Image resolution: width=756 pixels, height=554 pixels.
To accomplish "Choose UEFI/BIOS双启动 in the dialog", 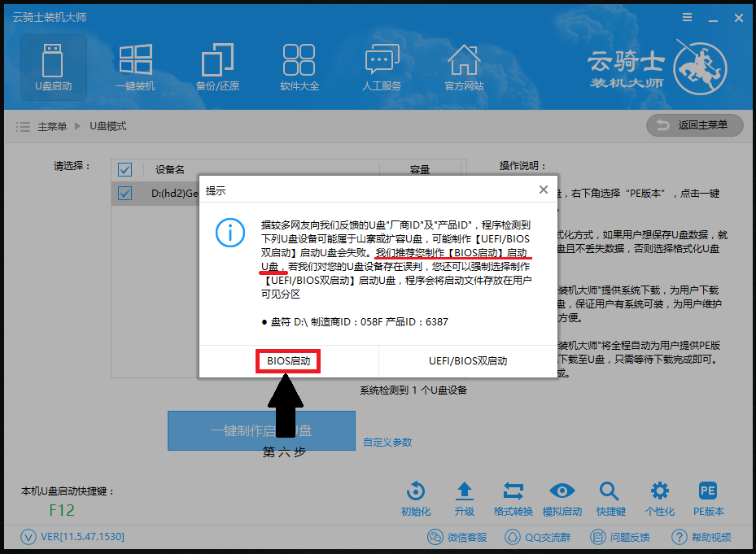I will point(468,360).
